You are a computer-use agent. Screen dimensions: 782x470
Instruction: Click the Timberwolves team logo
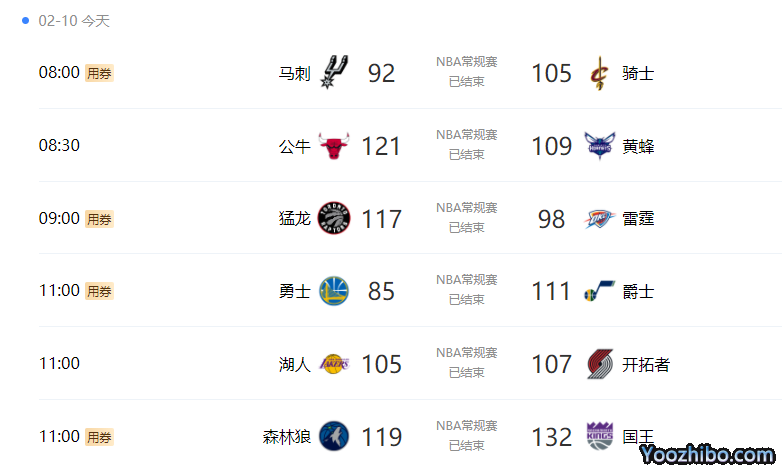(334, 437)
